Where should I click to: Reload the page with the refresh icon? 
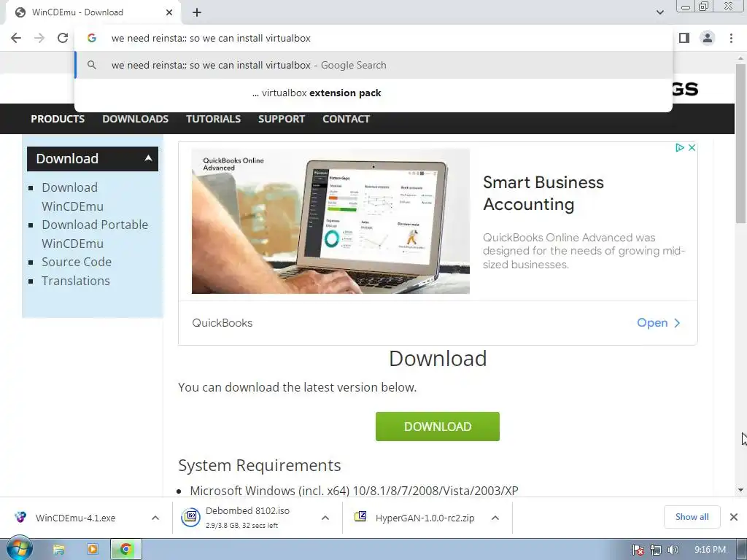(63, 38)
